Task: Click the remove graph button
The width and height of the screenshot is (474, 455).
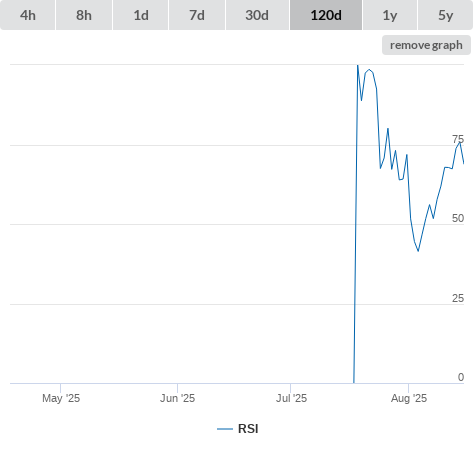Action: tap(426, 45)
